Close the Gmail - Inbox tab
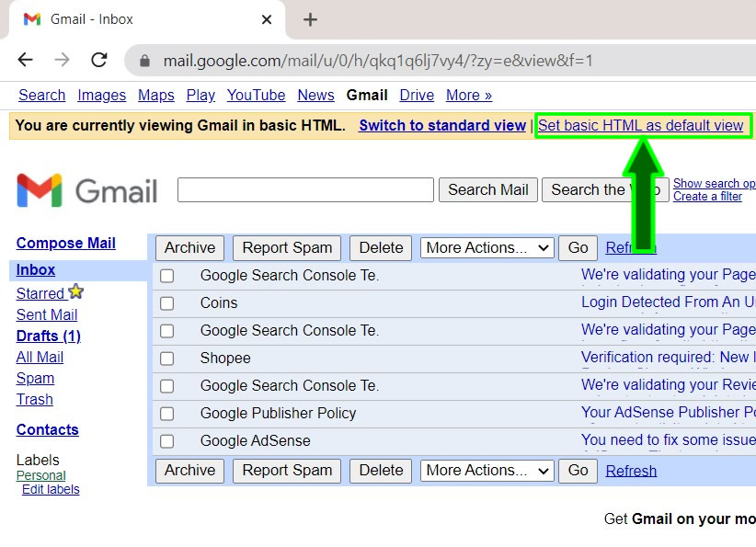 (267, 19)
